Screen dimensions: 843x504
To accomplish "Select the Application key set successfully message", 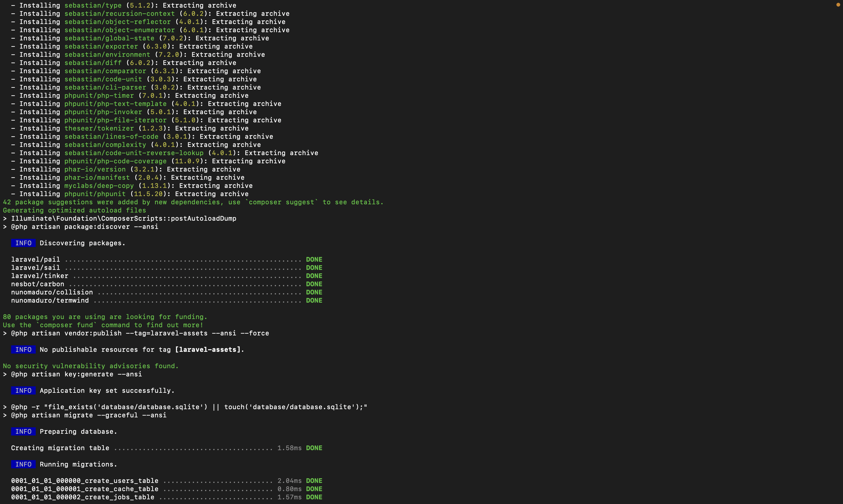I will pyautogui.click(x=107, y=390).
